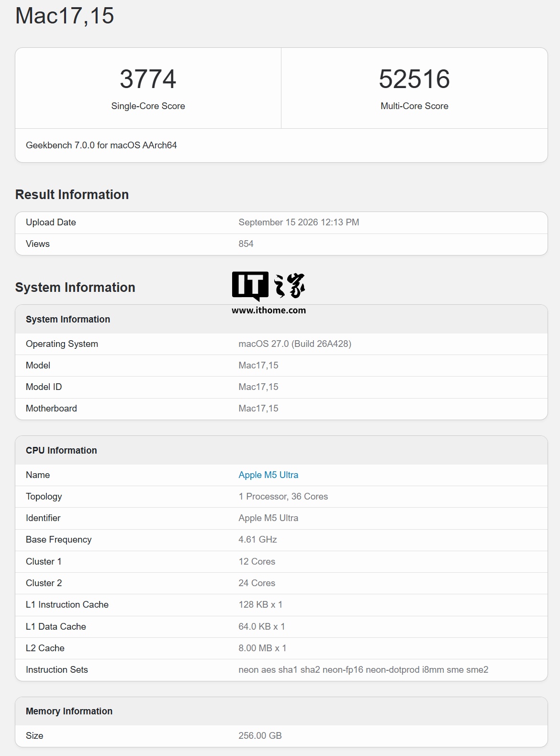
Task: Select the 128 KB x 1 value
Action: point(260,604)
